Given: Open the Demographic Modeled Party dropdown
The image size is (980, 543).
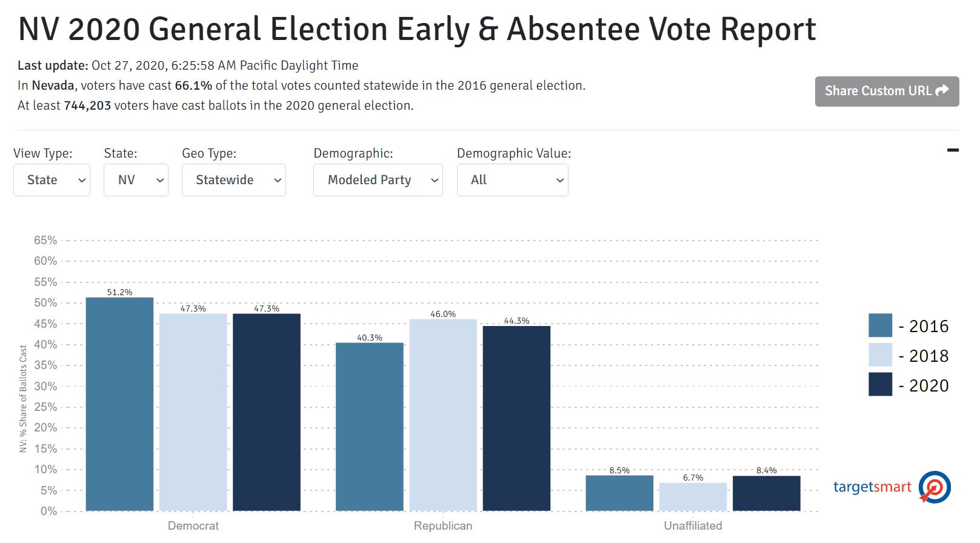Looking at the screenshot, I should coord(378,180).
